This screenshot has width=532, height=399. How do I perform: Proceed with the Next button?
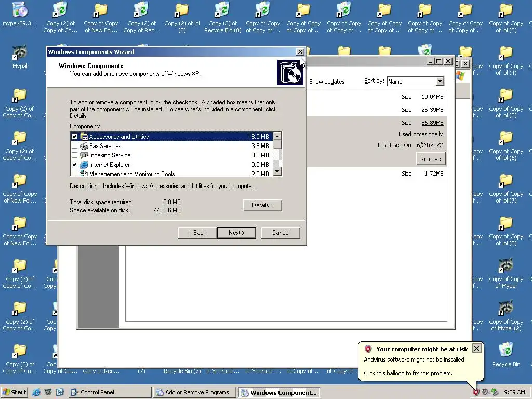pos(236,233)
